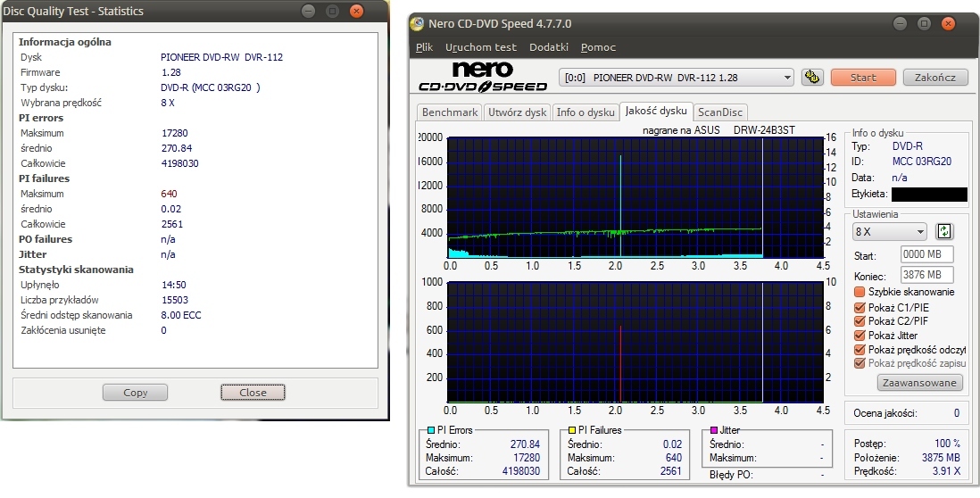
Task: Click the Zaawansowane button
Action: 919,383
